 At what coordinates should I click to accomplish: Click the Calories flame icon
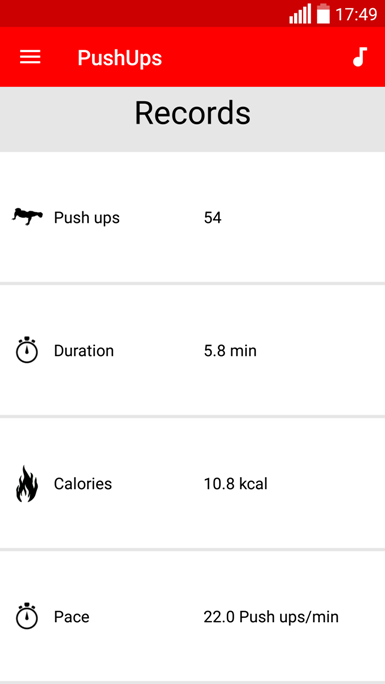pyautogui.click(x=27, y=483)
